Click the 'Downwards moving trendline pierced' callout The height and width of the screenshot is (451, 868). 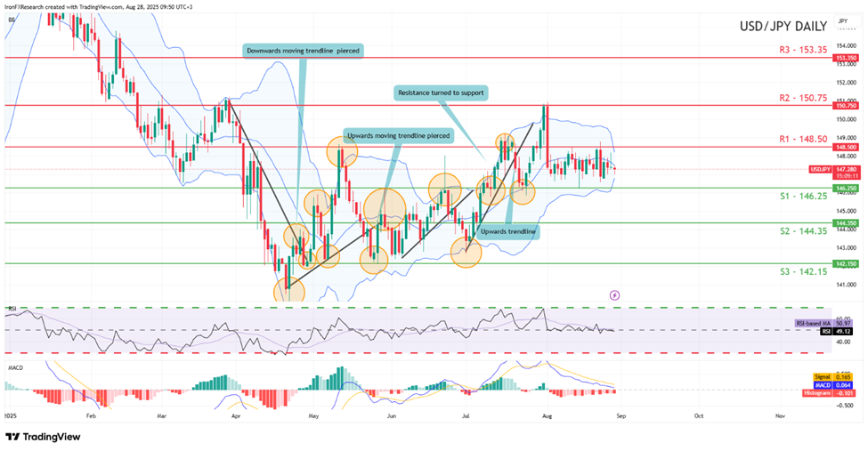click(x=304, y=50)
